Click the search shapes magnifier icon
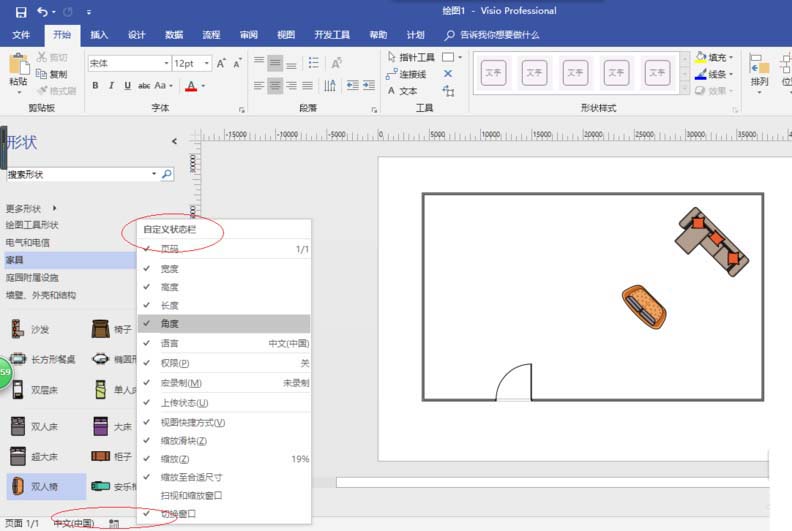This screenshot has width=792, height=531. [167, 174]
